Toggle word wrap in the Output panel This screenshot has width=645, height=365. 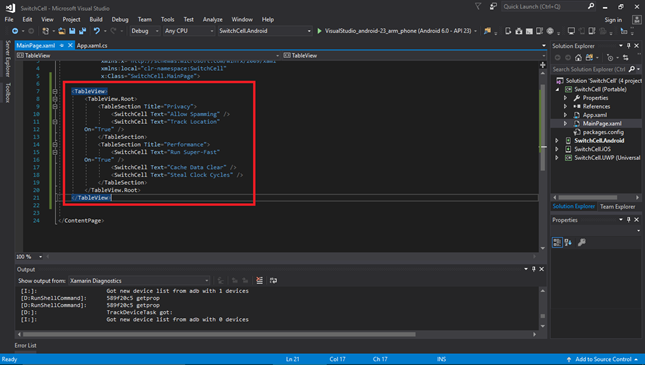[x=273, y=281]
